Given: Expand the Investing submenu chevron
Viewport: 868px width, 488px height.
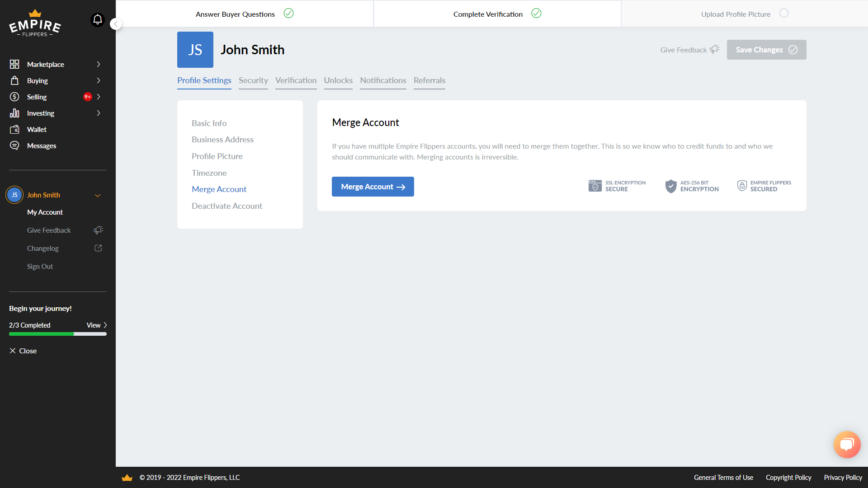Looking at the screenshot, I should (x=99, y=113).
